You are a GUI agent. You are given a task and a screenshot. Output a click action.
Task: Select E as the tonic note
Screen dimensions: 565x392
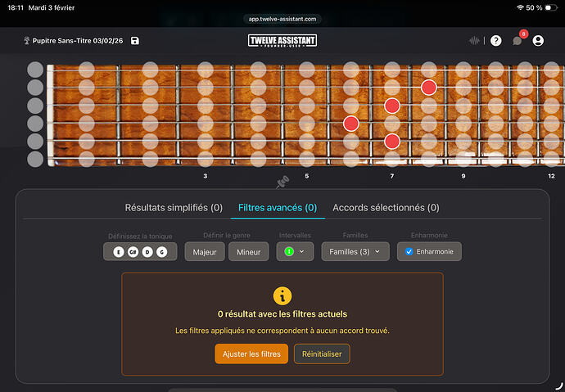[x=118, y=252]
